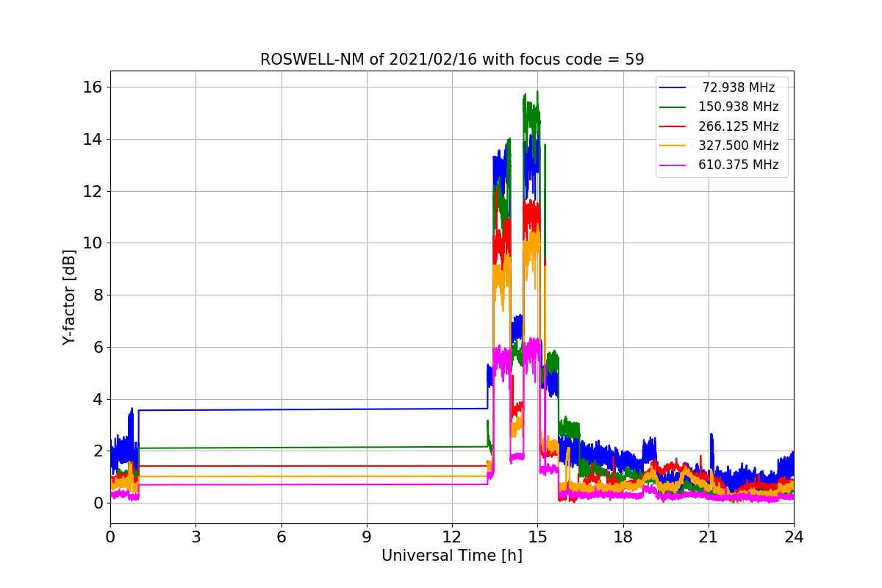Click x-axis tick label 18

(623, 537)
